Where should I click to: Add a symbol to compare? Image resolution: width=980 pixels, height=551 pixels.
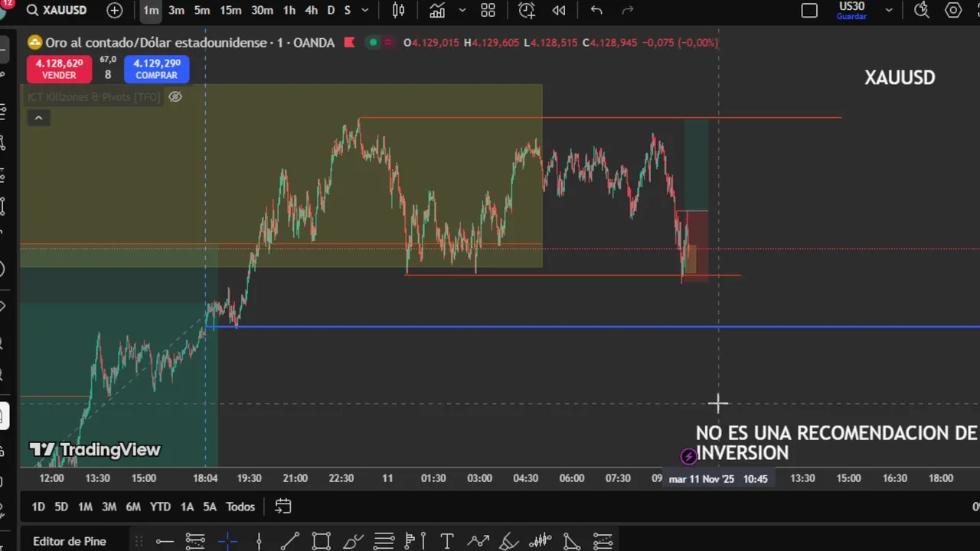pyautogui.click(x=115, y=10)
